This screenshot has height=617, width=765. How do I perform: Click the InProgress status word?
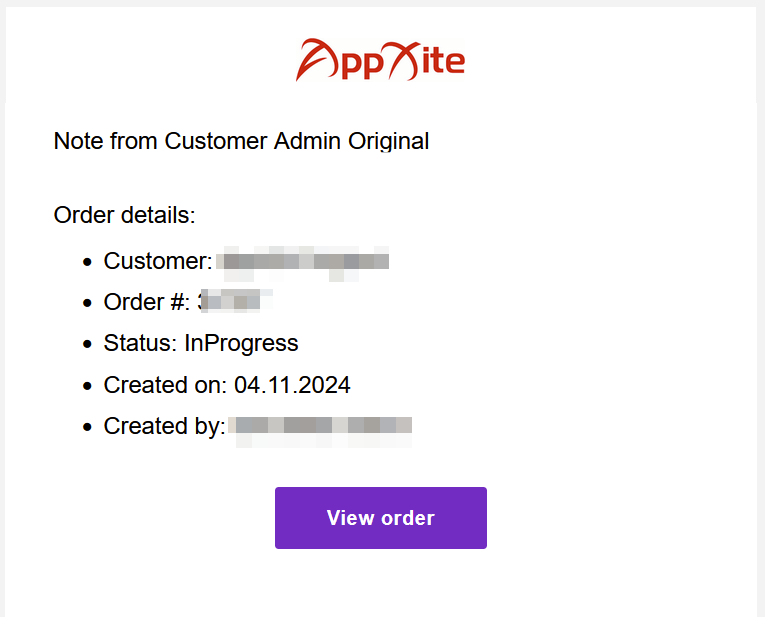click(x=241, y=343)
